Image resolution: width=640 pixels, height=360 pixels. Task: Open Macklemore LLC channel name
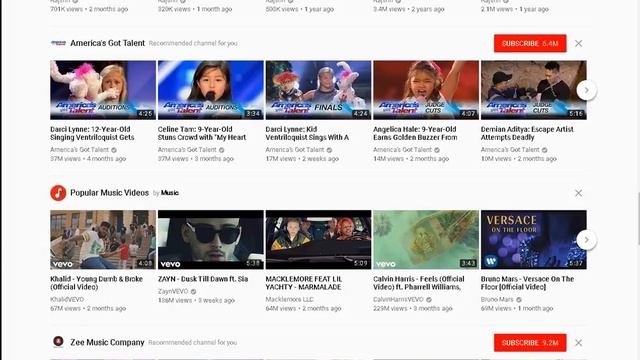coord(289,299)
